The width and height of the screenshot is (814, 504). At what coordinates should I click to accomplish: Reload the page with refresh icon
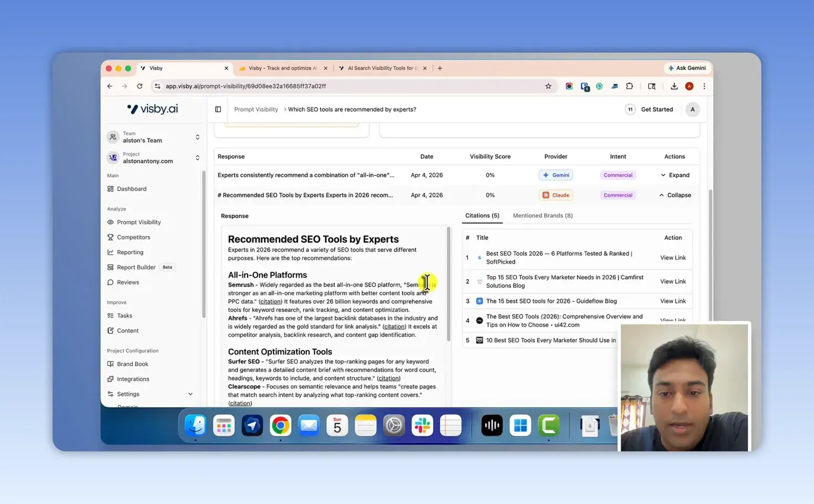click(140, 86)
